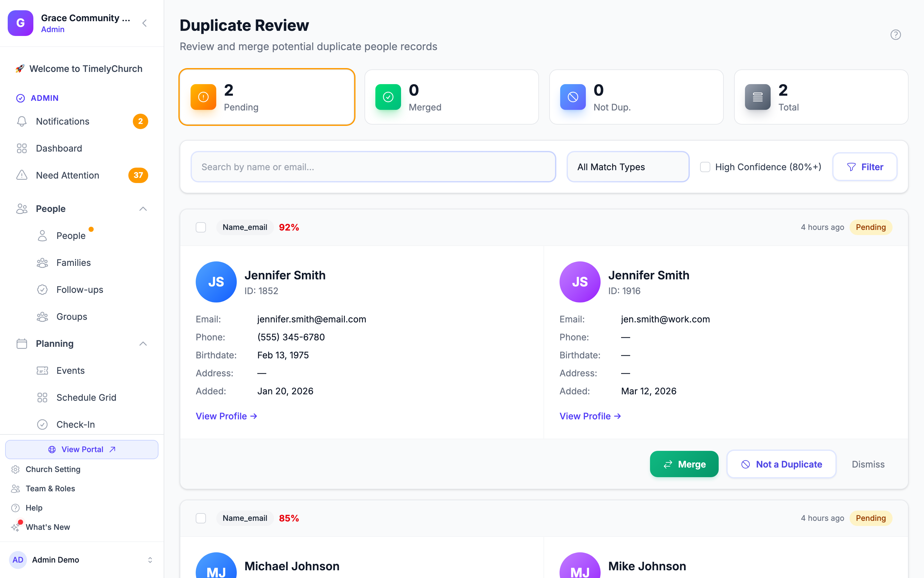
Task: Select the 92% Jennifer Smith duplicate checkbox
Action: pyautogui.click(x=201, y=227)
